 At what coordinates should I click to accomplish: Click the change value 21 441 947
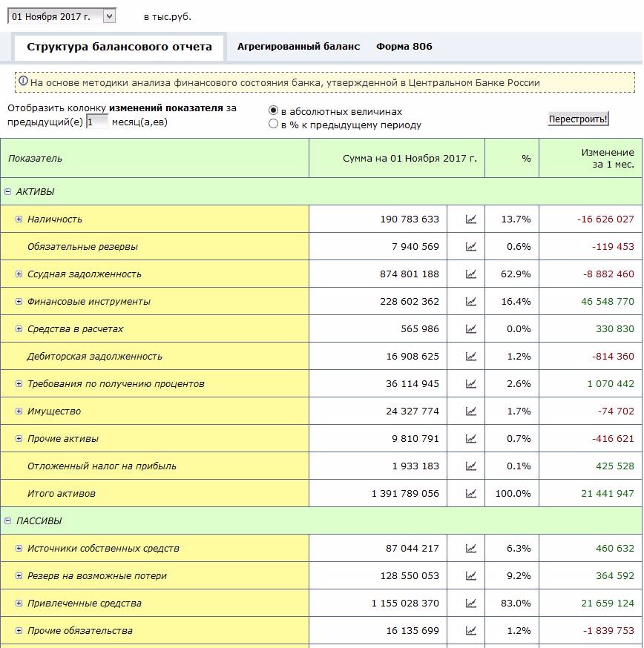[607, 493]
